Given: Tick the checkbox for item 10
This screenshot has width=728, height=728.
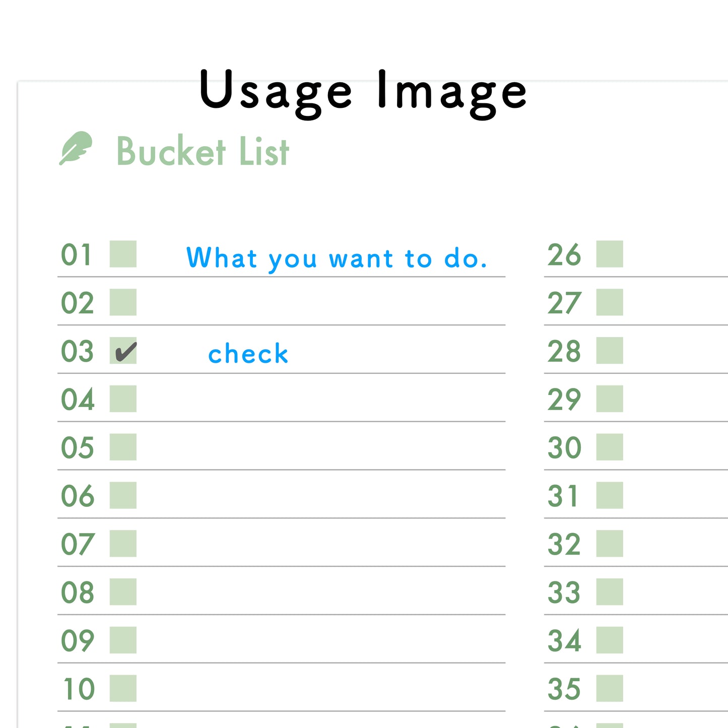Looking at the screenshot, I should (123, 688).
